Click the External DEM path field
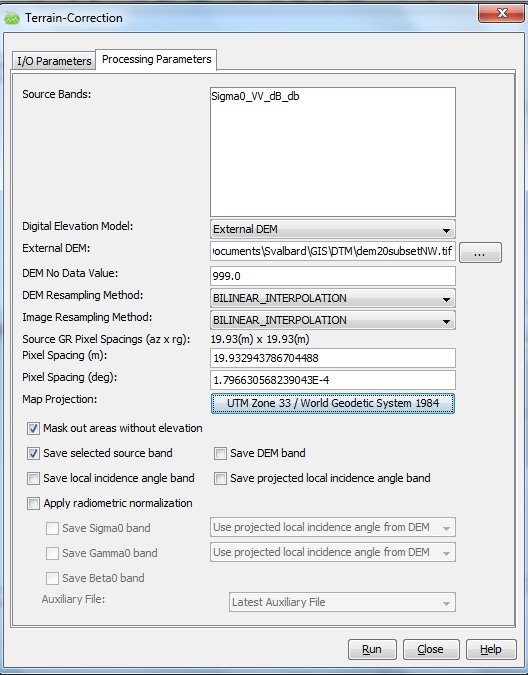528x675 pixels. click(x=333, y=251)
